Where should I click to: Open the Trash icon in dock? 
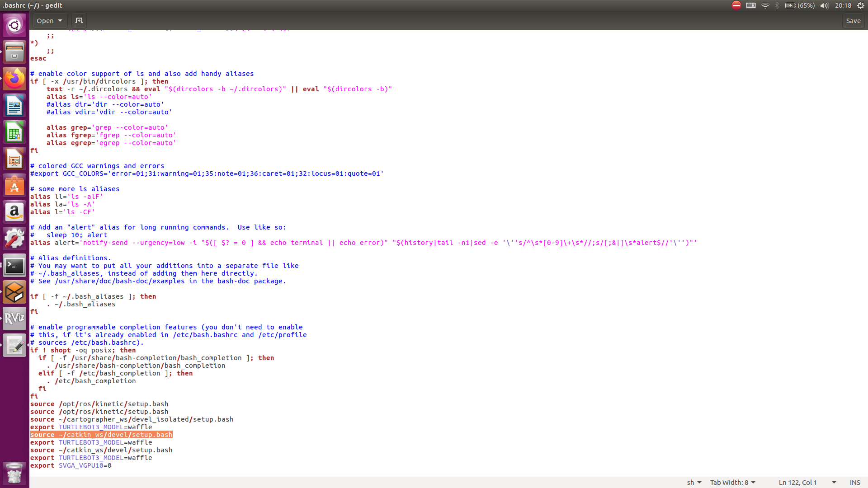coord(14,473)
